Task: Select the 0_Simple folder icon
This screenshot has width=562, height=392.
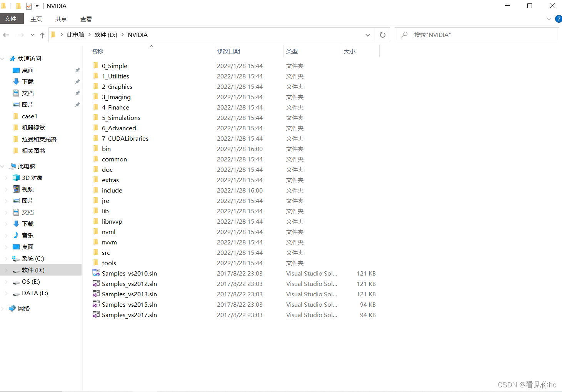Action: tap(96, 66)
